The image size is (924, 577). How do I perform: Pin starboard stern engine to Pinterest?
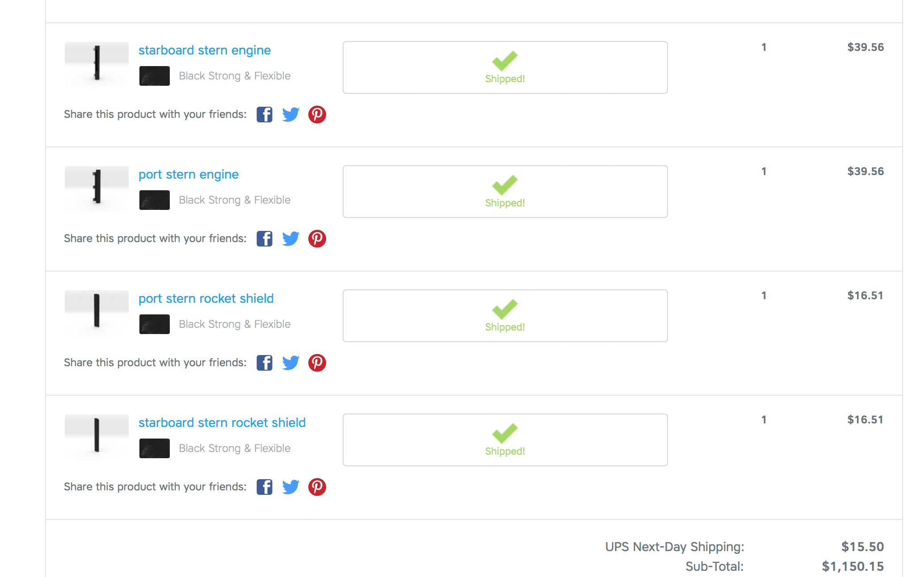317,115
